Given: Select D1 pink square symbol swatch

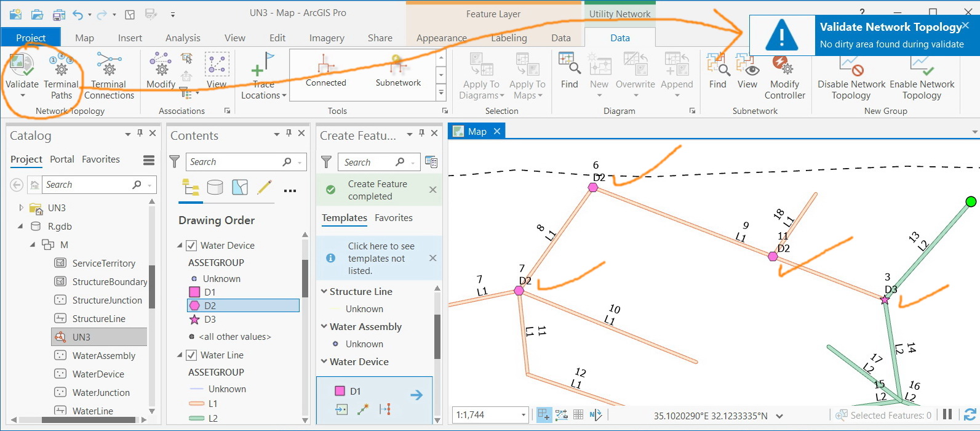Looking at the screenshot, I should pos(194,292).
